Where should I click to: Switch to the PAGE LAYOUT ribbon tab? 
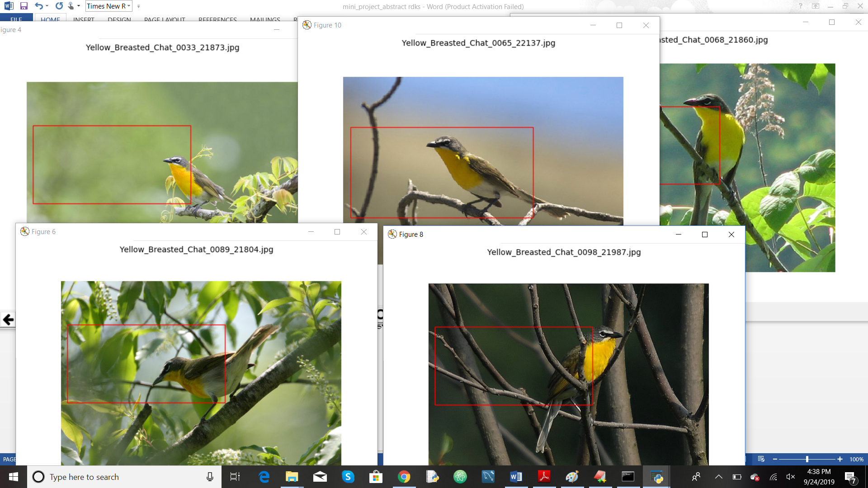(165, 19)
